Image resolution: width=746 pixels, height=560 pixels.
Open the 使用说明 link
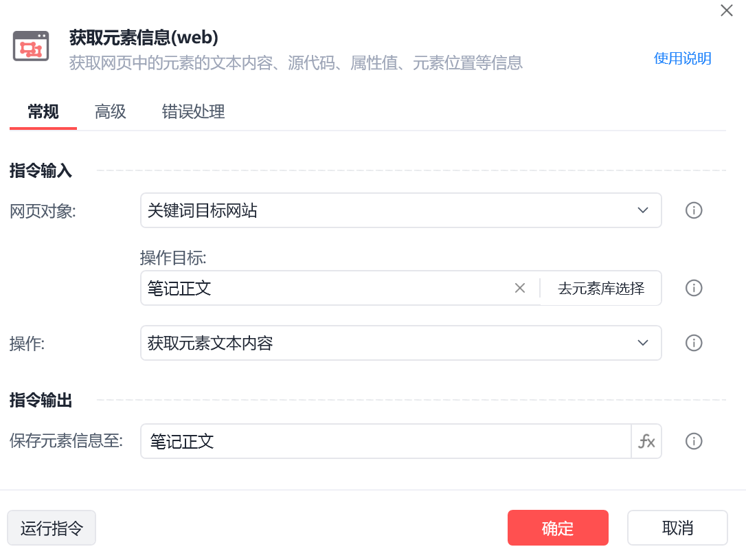pyautogui.click(x=682, y=58)
